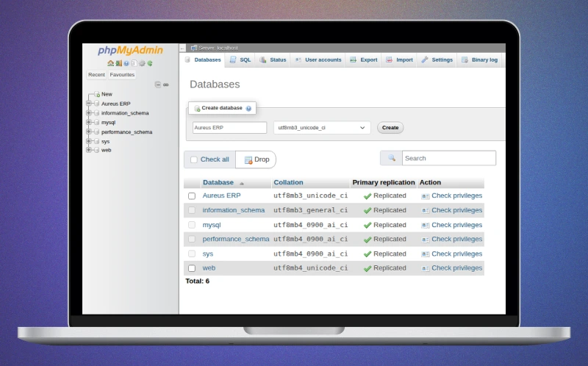The width and height of the screenshot is (588, 366).
Task: Open the Status tab
Action: pos(273,60)
